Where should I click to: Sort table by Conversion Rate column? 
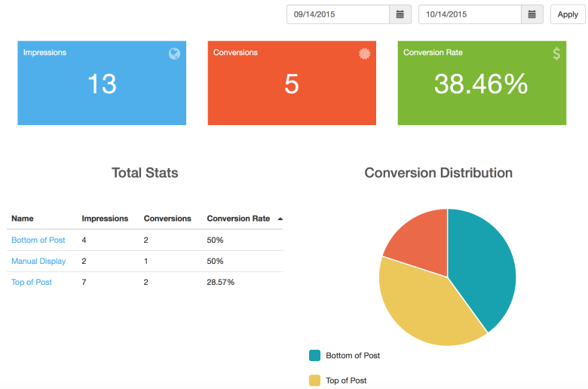coord(238,219)
